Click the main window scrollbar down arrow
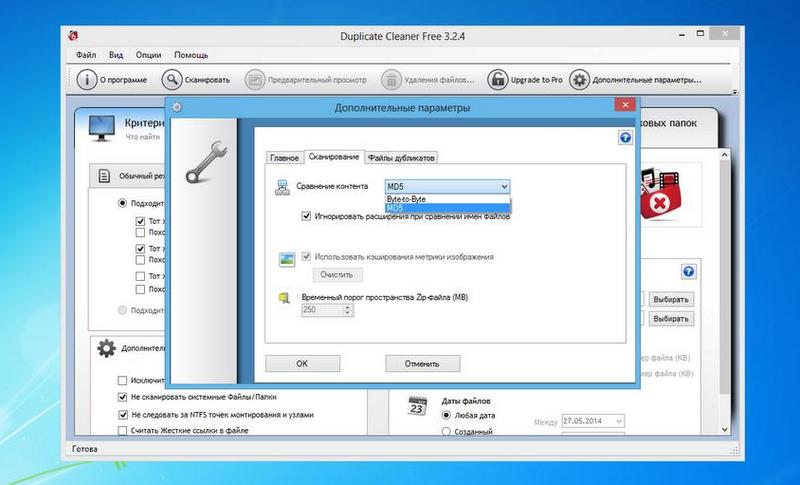Screen dimensions: 800x485 (724, 429)
